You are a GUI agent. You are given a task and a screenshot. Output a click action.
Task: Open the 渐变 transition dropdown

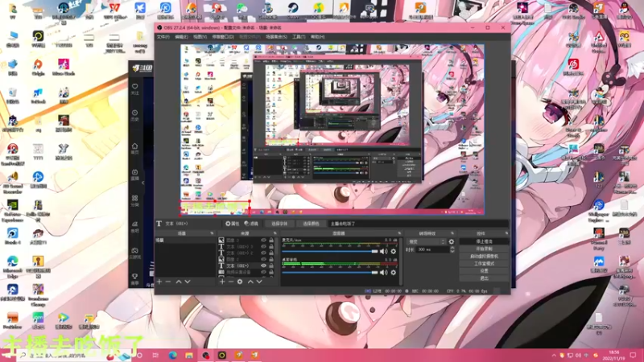pyautogui.click(x=426, y=242)
